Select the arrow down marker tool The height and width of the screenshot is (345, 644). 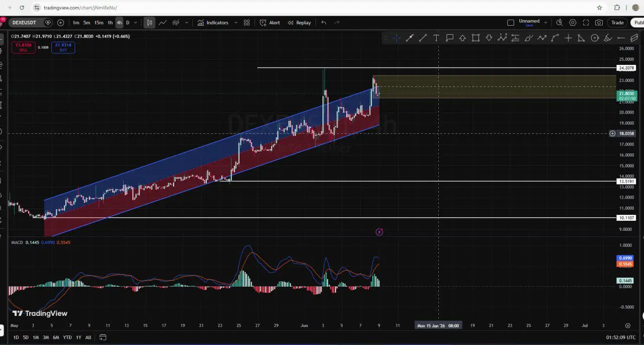tap(489, 38)
